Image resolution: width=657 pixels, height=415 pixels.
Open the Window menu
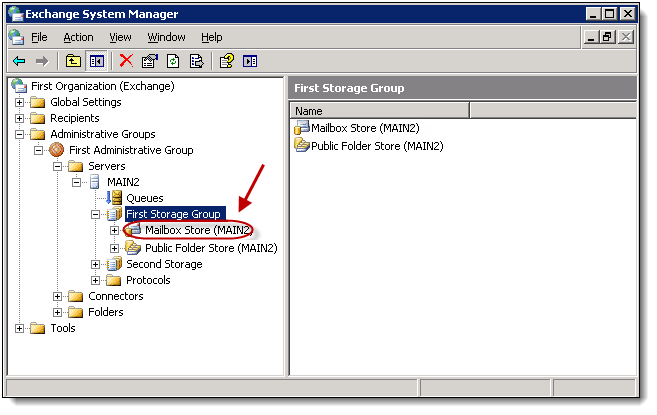[x=166, y=37]
